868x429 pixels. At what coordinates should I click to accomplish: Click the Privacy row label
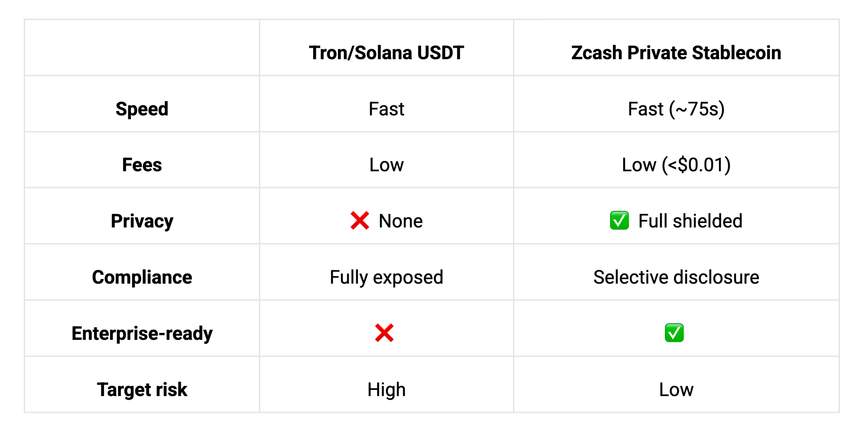point(142,221)
